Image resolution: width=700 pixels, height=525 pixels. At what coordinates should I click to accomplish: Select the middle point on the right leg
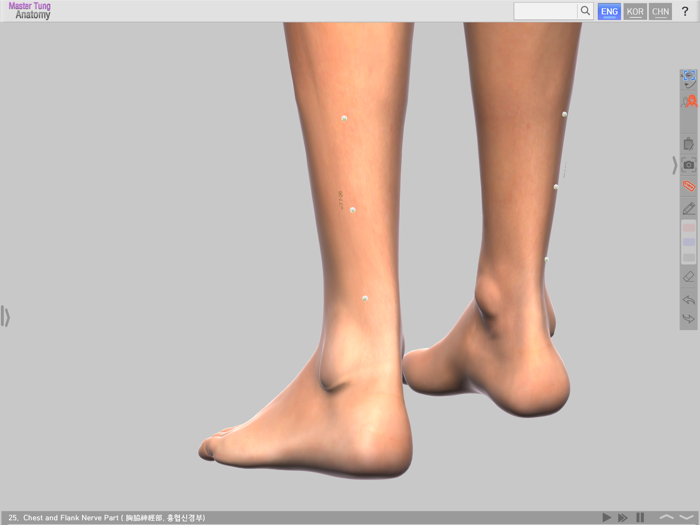tap(556, 187)
